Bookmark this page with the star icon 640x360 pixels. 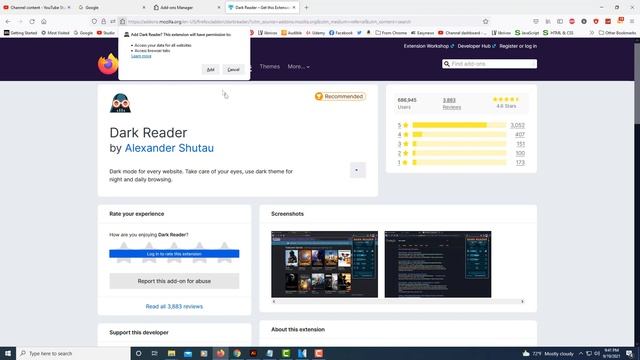[x=486, y=21]
